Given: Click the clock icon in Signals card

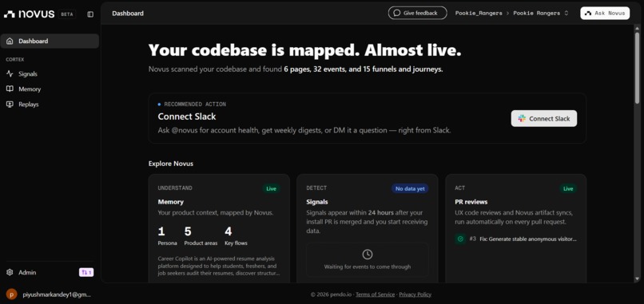Looking at the screenshot, I should pyautogui.click(x=368, y=255).
